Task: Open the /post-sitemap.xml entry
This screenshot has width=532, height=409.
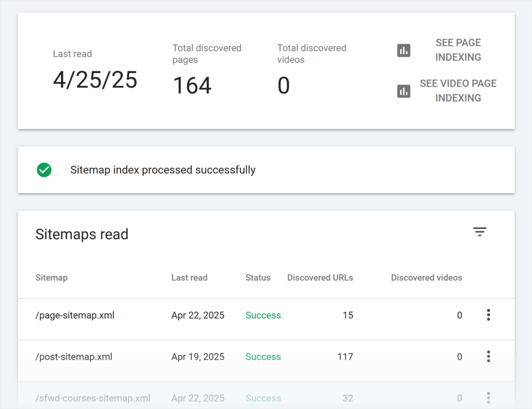Action: click(74, 357)
